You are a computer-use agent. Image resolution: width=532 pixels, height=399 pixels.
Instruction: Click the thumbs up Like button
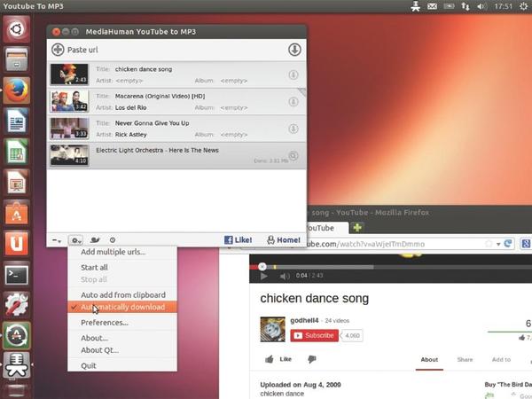pos(278,359)
